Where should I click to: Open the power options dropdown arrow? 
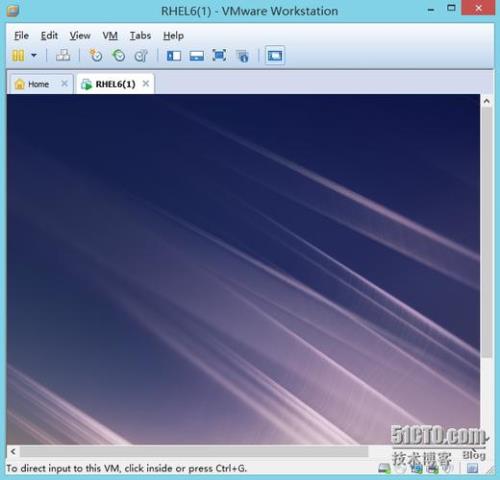click(34, 55)
